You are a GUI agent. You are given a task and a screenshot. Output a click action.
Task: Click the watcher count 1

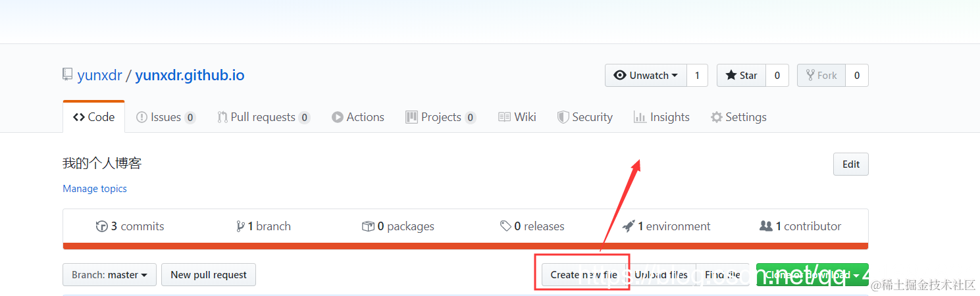pos(697,76)
